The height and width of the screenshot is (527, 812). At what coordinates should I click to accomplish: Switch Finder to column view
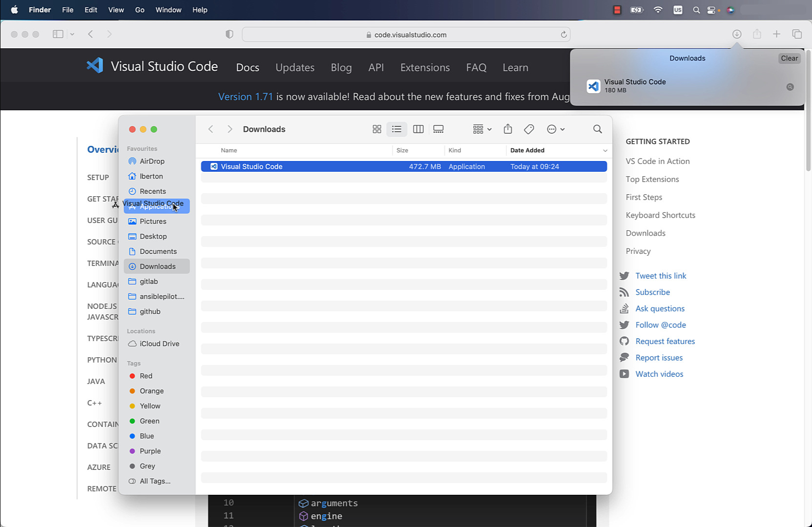pos(418,129)
